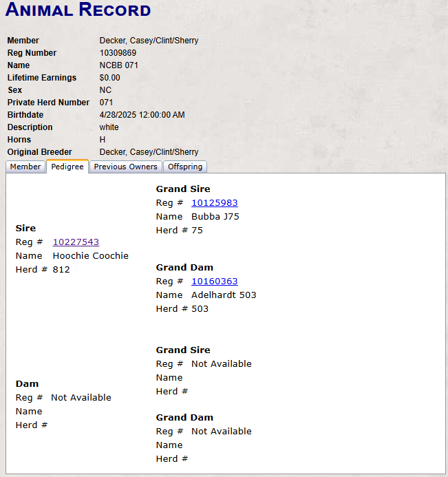
Task: Click the Reg Number value 10309869
Action: [x=118, y=53]
